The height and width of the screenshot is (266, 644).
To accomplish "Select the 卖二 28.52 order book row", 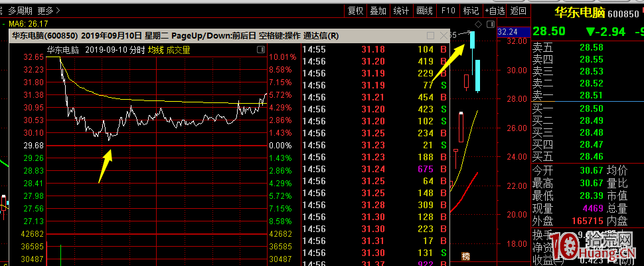I will click(588, 84).
